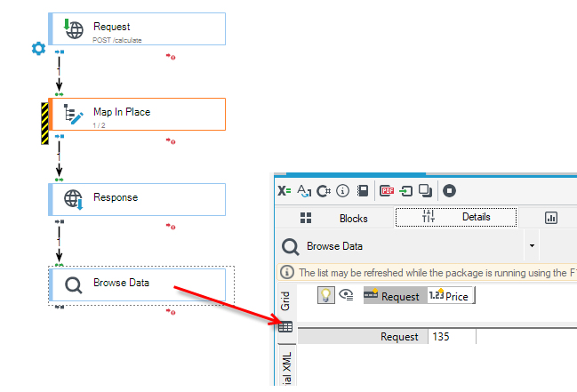
Task: Switch to the Blocks tab
Action: (x=334, y=218)
